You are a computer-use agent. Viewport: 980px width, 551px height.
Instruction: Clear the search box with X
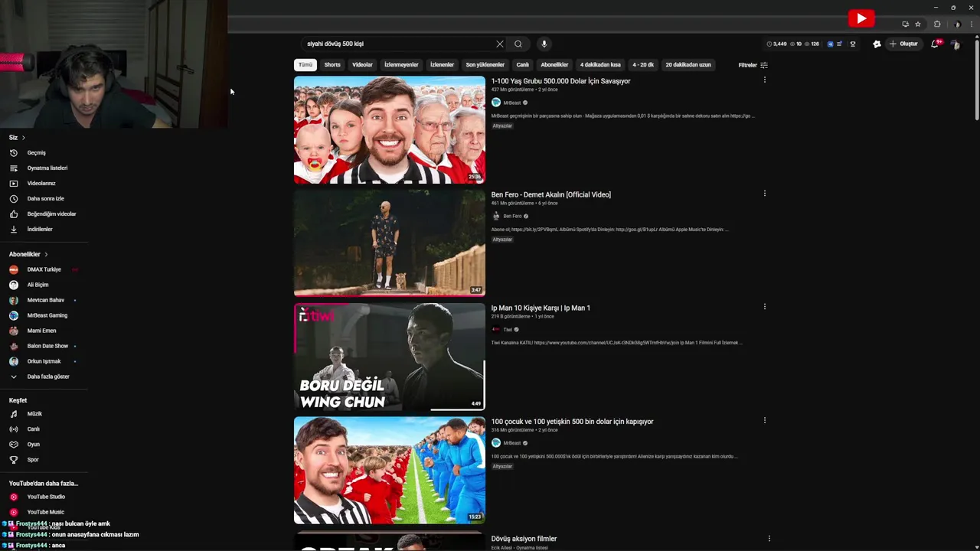click(500, 44)
